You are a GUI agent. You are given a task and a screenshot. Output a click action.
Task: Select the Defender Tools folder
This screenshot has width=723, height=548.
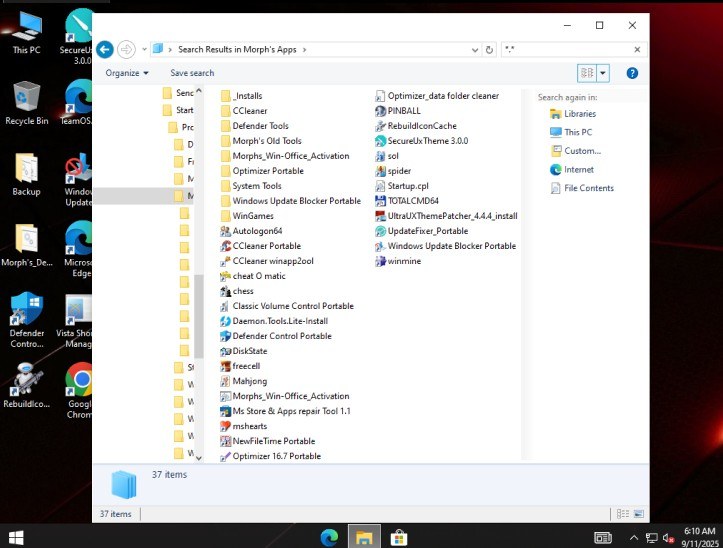(255, 126)
